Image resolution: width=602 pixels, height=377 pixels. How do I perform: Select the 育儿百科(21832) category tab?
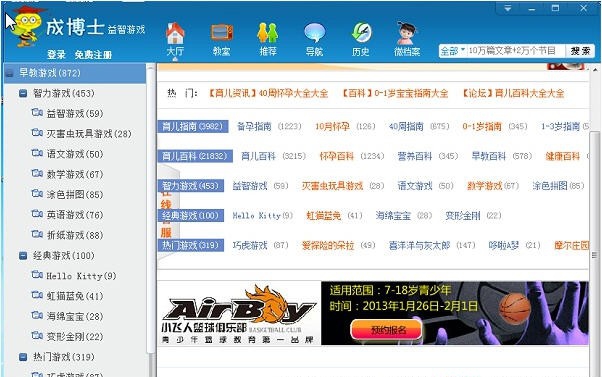coord(195,156)
